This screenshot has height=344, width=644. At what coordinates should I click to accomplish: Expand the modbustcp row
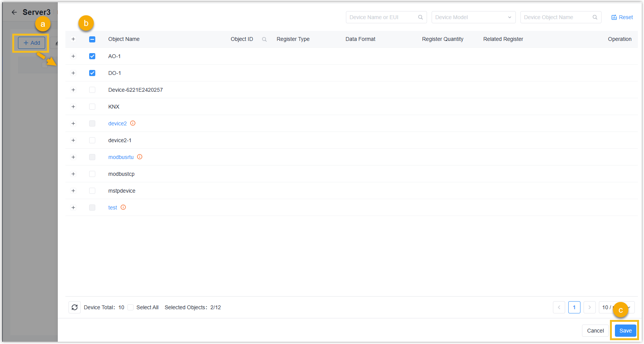coord(73,174)
